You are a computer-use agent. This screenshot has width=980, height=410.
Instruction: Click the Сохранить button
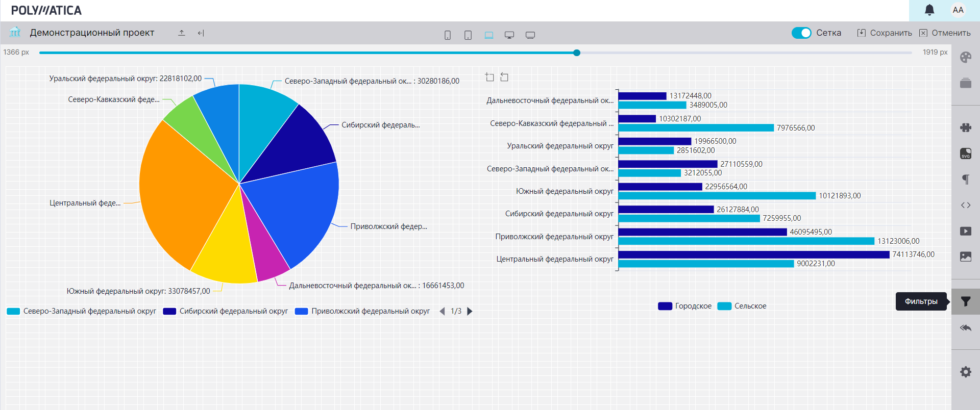point(885,33)
